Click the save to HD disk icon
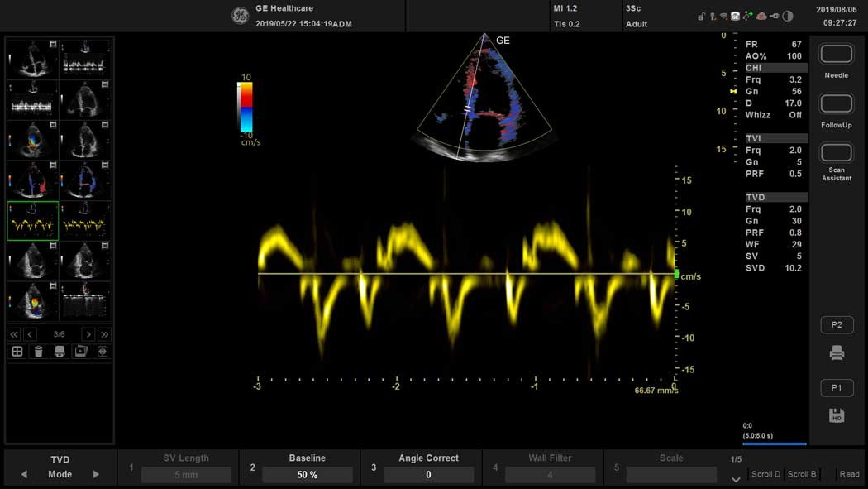This screenshot has width=868, height=489. point(837,415)
